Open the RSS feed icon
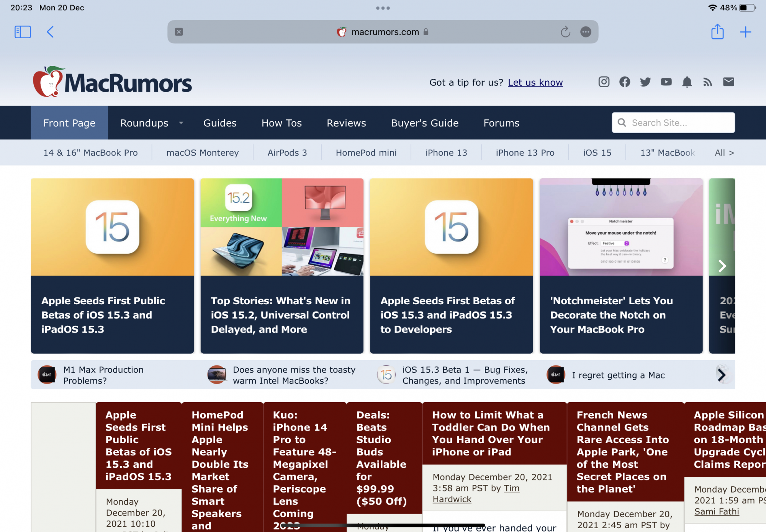The image size is (766, 532). pyautogui.click(x=708, y=82)
